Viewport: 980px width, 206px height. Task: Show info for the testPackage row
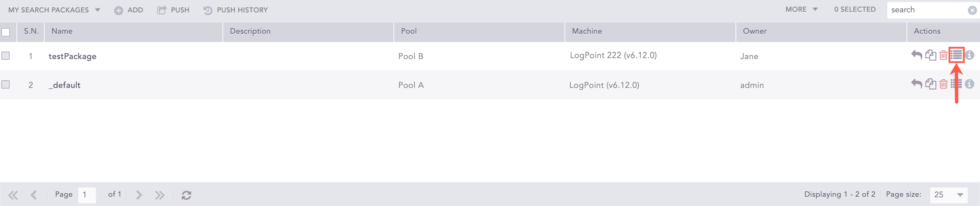coord(969,55)
